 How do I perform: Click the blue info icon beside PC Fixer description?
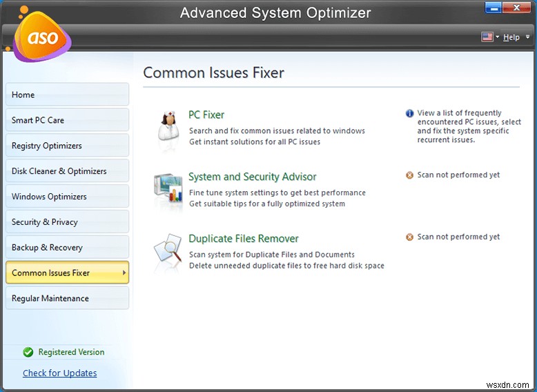pyautogui.click(x=410, y=113)
